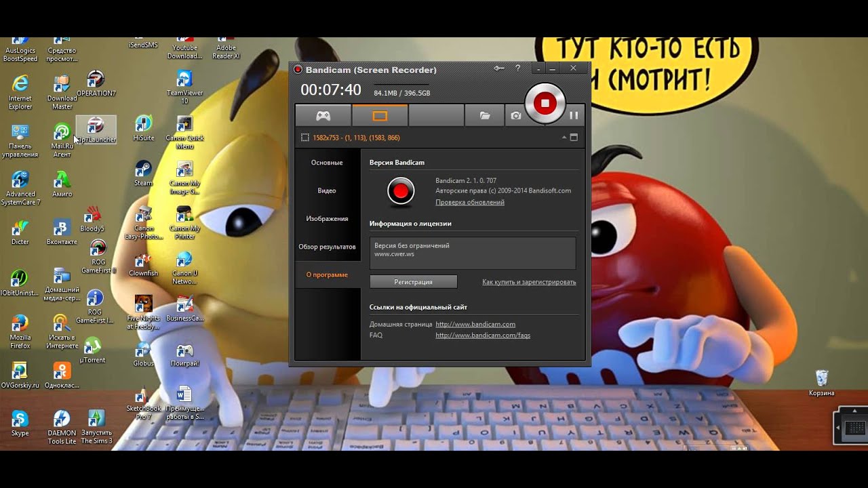Select the Op7Launcher desktop icon
The image size is (868, 488).
tap(96, 129)
